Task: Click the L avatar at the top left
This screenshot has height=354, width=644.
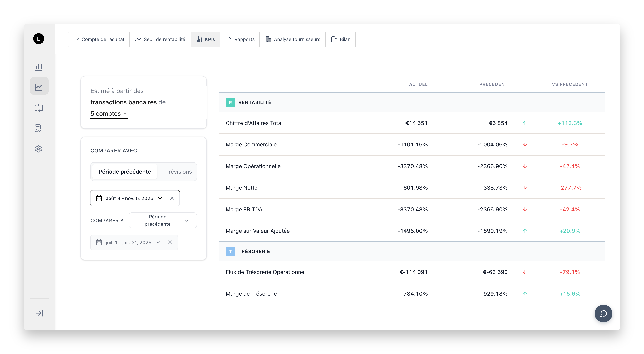Action: [x=39, y=39]
